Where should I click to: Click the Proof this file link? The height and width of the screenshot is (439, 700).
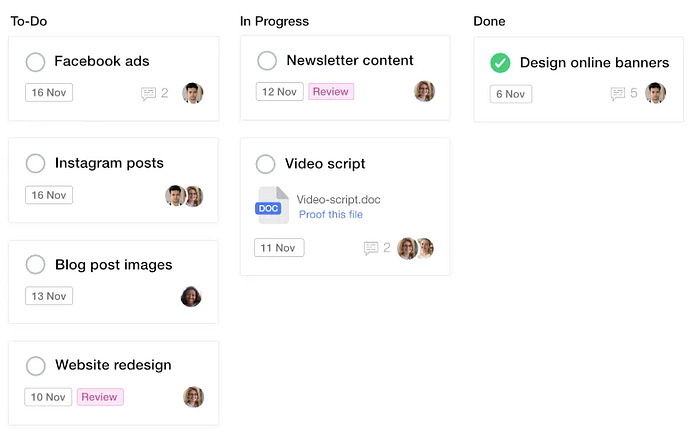(331, 214)
